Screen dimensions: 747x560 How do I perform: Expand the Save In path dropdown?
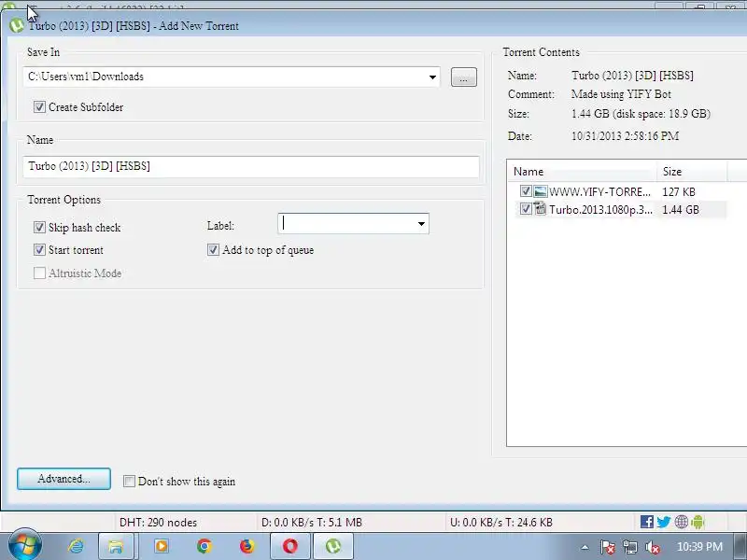432,77
